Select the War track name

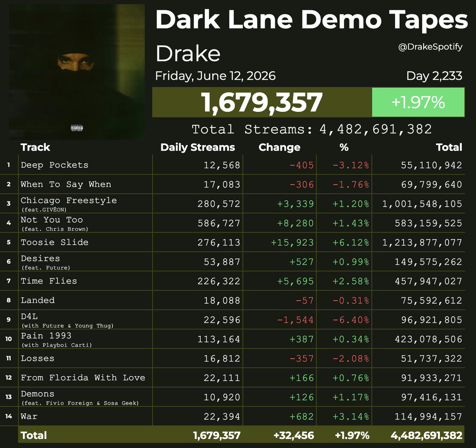click(x=29, y=417)
